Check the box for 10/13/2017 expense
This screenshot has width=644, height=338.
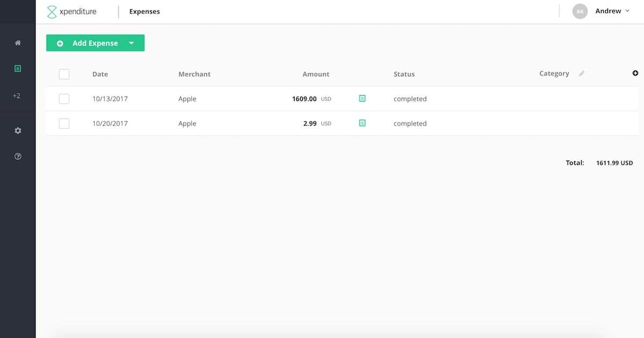click(64, 99)
